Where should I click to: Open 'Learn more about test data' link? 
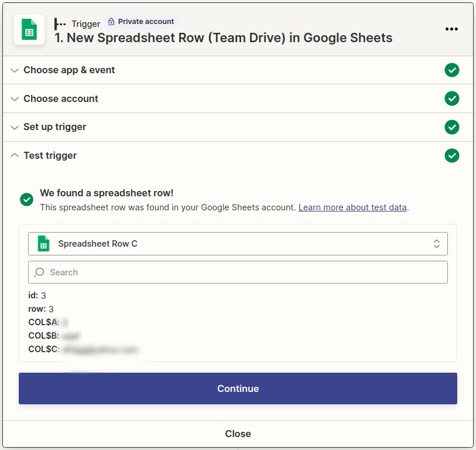point(352,207)
